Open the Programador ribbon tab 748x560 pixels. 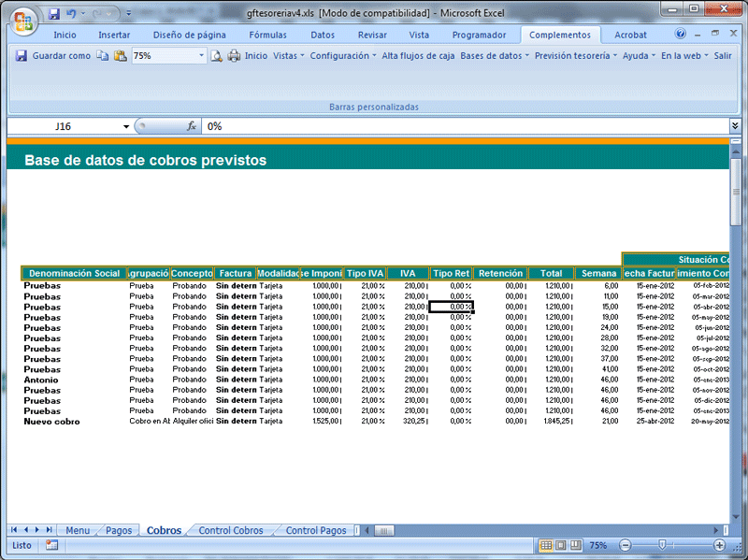[479, 35]
